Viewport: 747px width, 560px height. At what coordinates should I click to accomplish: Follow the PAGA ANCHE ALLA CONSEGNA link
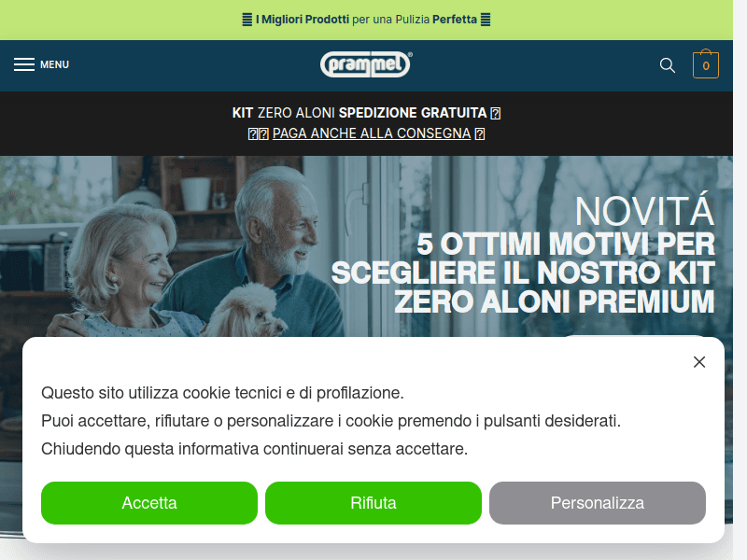coord(372,133)
